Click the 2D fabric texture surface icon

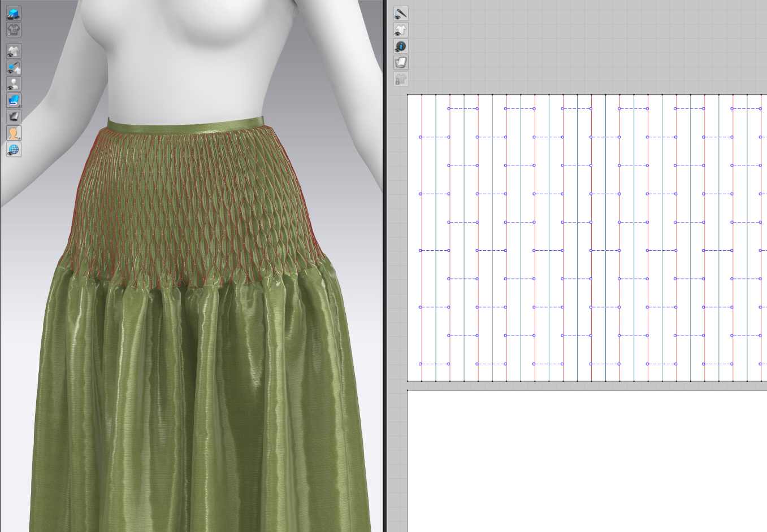coord(401,63)
